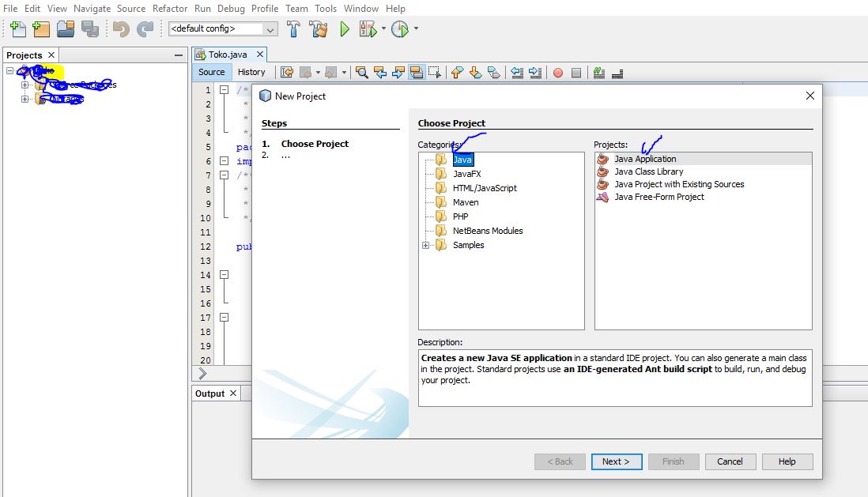Click the Next button in the dialog
The height and width of the screenshot is (497, 868).
click(616, 461)
